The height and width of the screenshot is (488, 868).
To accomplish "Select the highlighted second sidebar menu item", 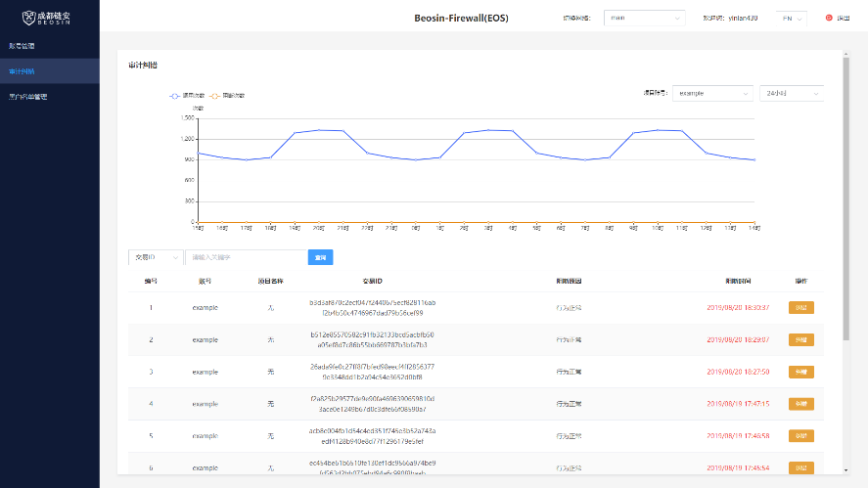I will coord(50,71).
